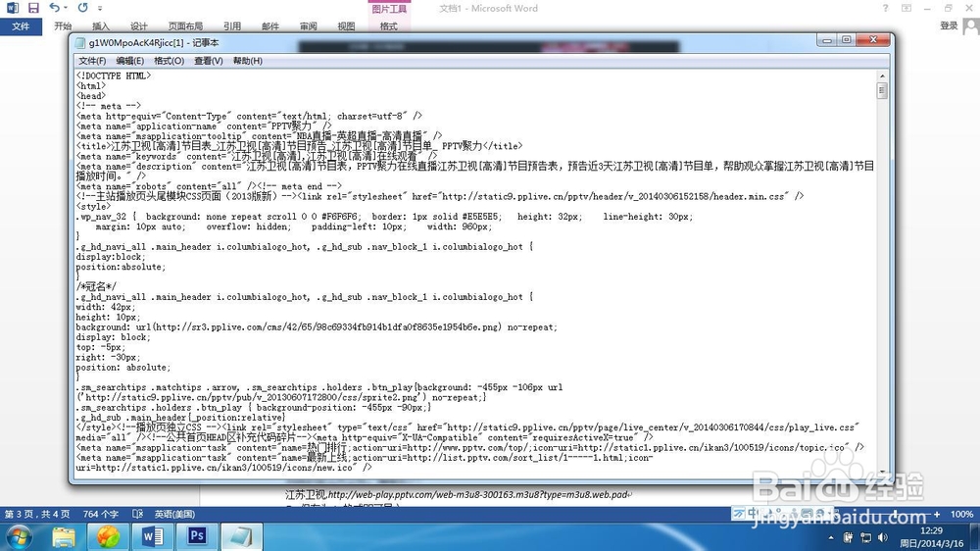
Task: Click the 764 个字 word count
Action: pyautogui.click(x=101, y=514)
